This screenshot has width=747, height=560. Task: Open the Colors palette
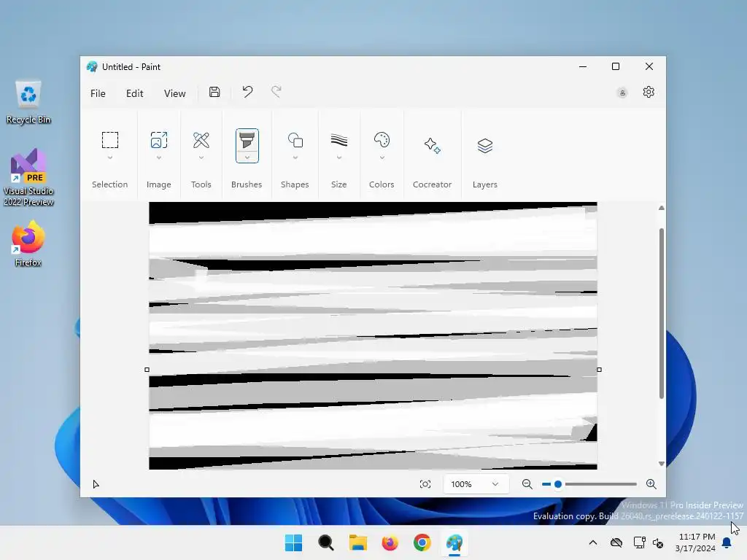click(382, 140)
